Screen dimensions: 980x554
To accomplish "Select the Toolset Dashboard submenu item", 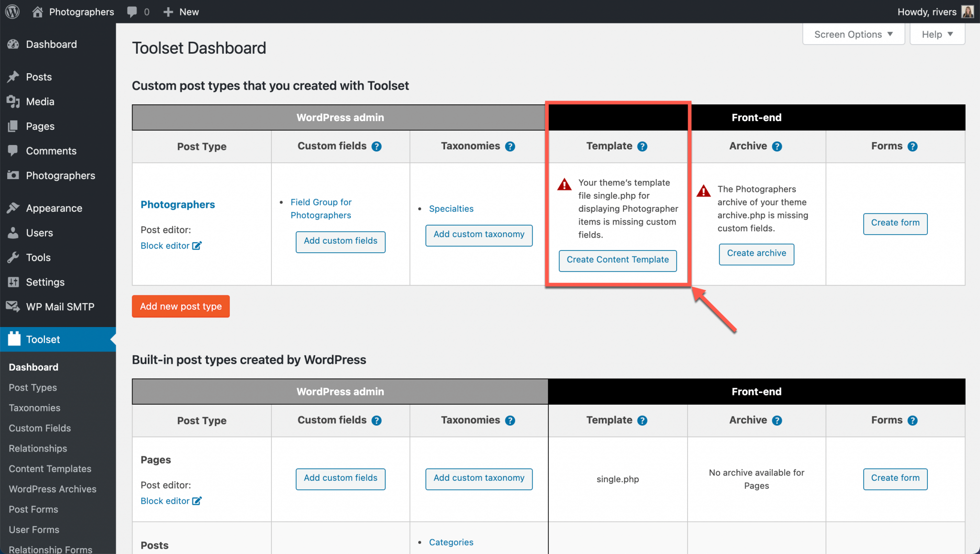I will click(x=33, y=367).
